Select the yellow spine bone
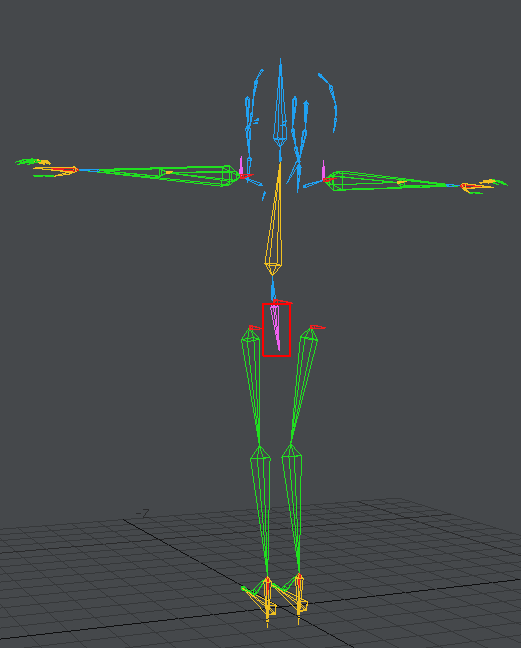This screenshot has width=521, height=648. click(274, 223)
